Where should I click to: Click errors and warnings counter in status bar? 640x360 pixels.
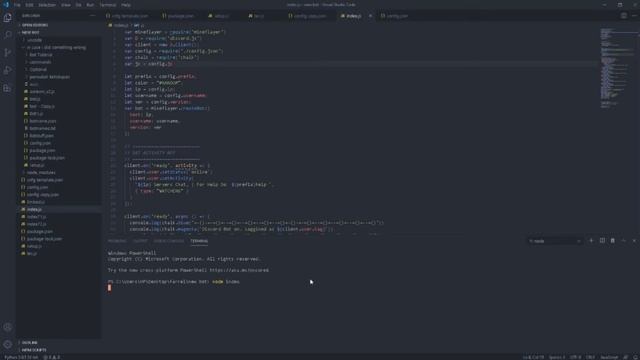coord(52,357)
